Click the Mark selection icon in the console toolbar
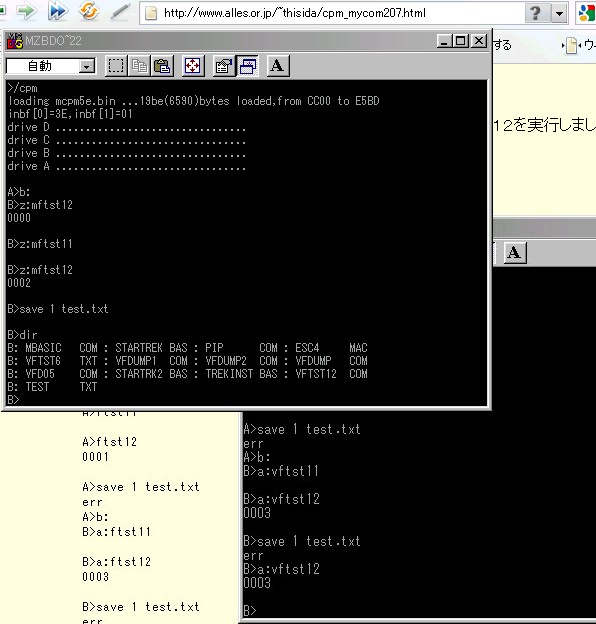This screenshot has height=624, width=596. click(116, 66)
